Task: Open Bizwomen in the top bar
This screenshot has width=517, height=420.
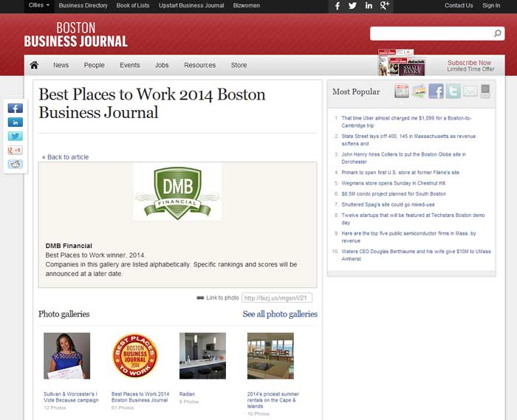Action: pos(246,6)
